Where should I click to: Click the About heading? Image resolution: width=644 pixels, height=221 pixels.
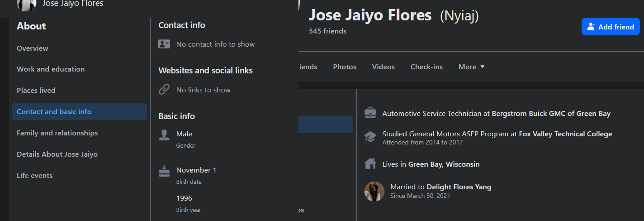[31, 26]
